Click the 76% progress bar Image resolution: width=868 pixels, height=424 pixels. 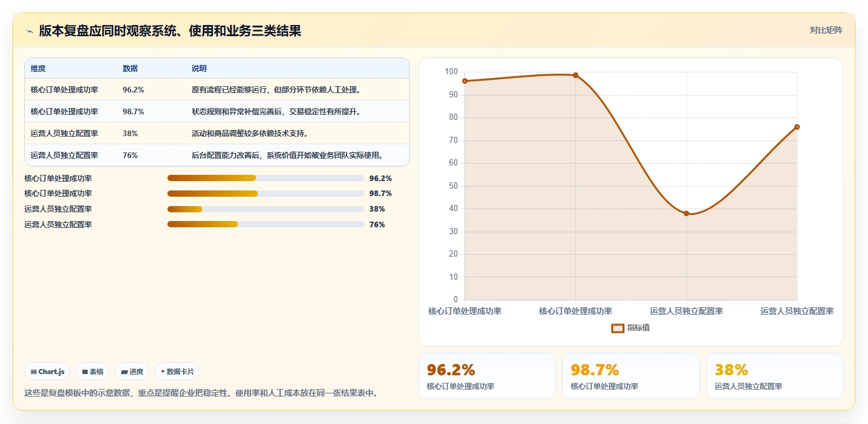click(266, 225)
